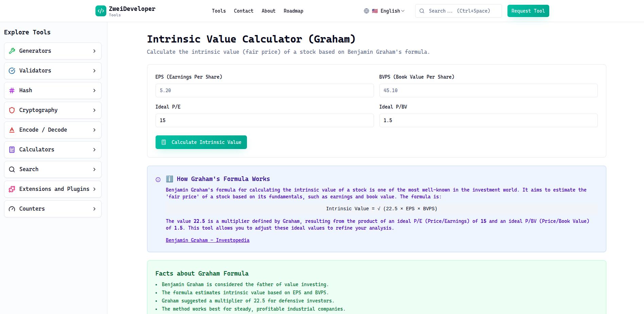Image resolution: width=644 pixels, height=314 pixels.
Task: Click the EPS Earnings Per Share field
Action: tap(264, 90)
